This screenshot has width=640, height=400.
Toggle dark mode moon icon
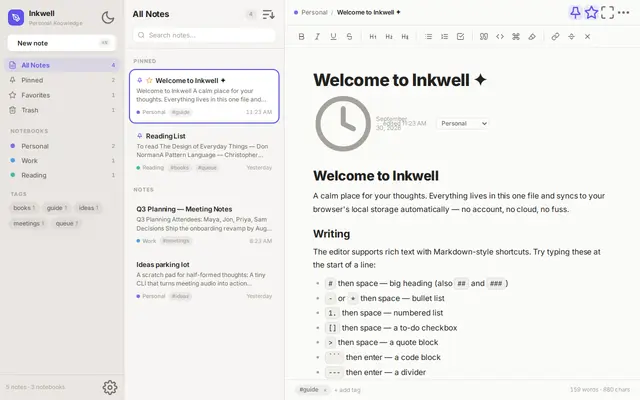(108, 18)
